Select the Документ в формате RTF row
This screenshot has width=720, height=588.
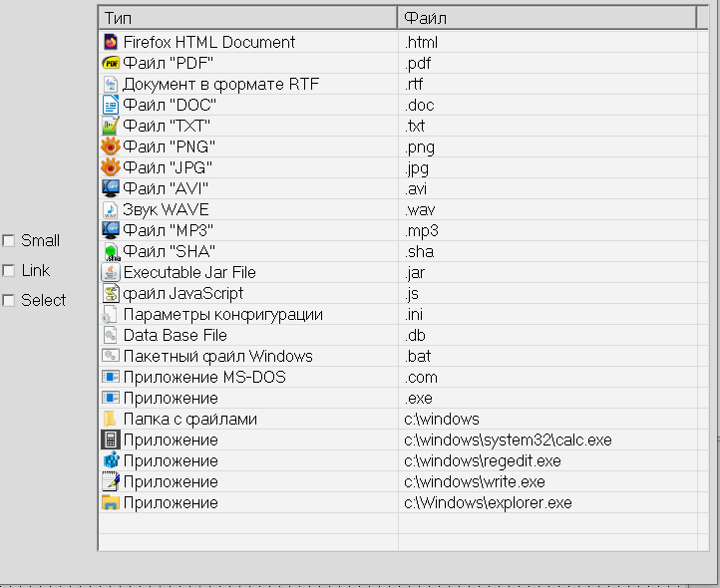click(x=220, y=84)
